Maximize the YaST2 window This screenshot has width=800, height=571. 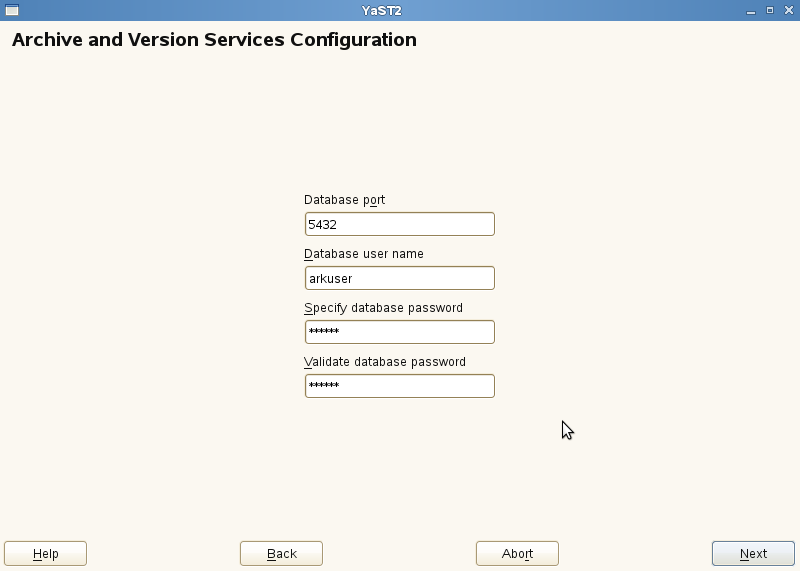tap(769, 10)
